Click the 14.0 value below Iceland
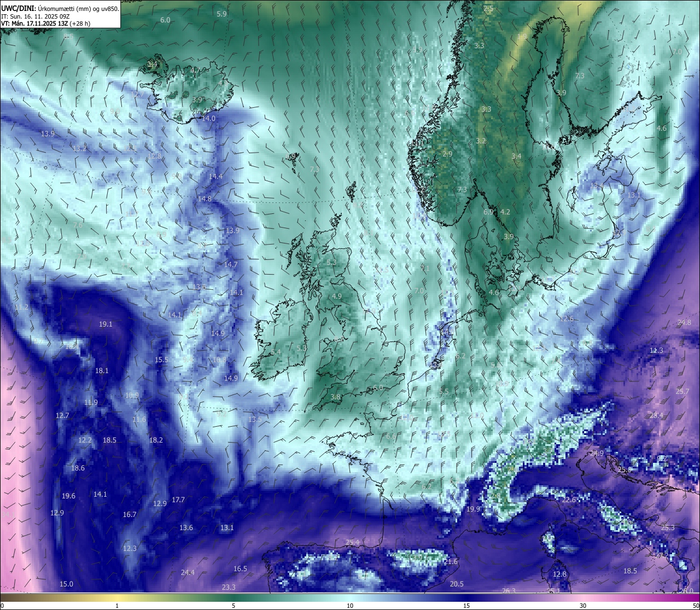The height and width of the screenshot is (610, 700). pyautogui.click(x=208, y=118)
